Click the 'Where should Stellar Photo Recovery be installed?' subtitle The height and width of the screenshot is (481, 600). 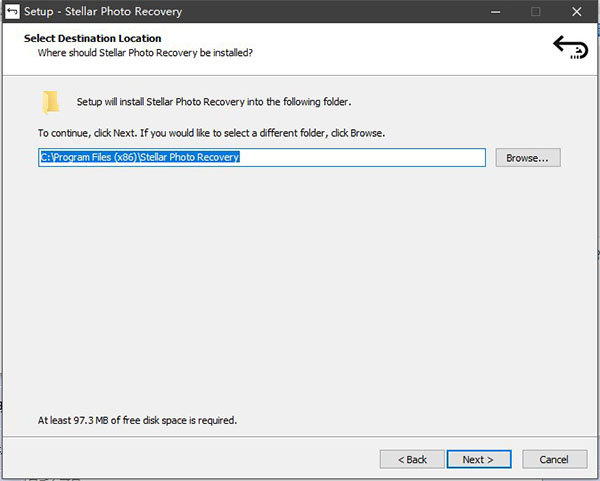pos(145,52)
